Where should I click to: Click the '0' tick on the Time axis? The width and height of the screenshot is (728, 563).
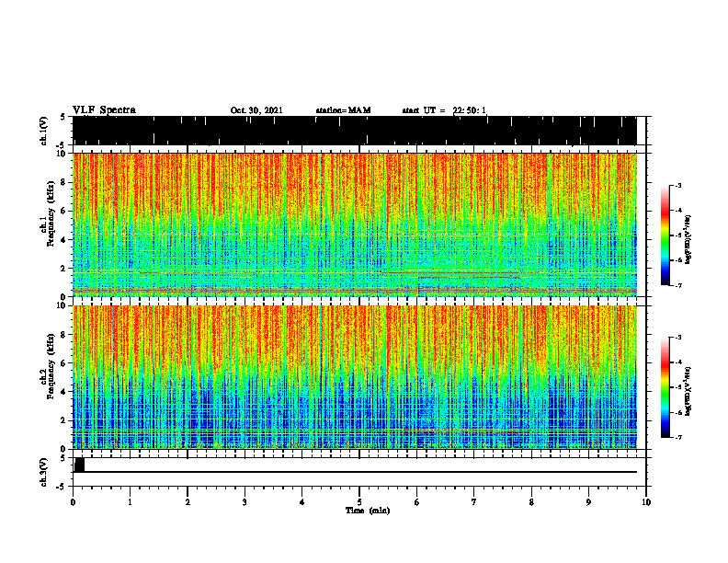pyautogui.click(x=73, y=502)
